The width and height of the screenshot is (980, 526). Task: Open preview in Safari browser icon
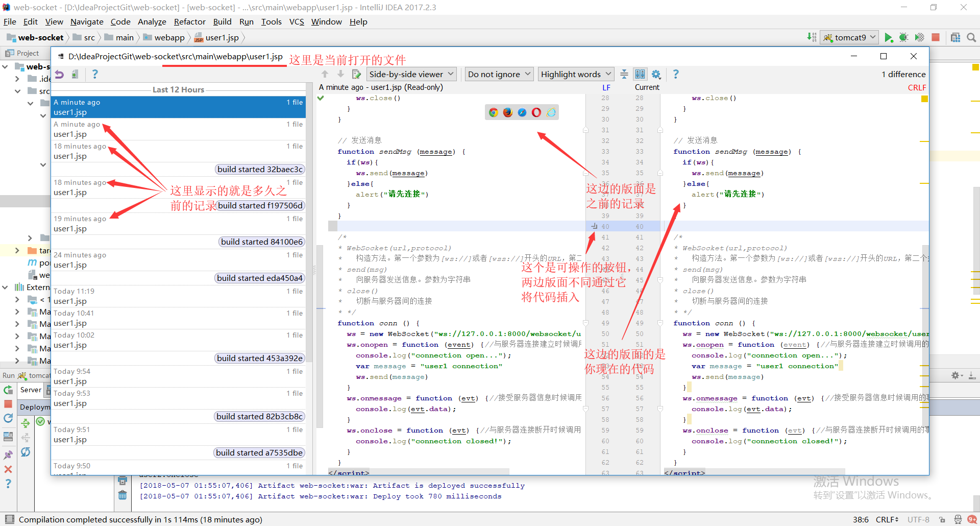click(522, 112)
